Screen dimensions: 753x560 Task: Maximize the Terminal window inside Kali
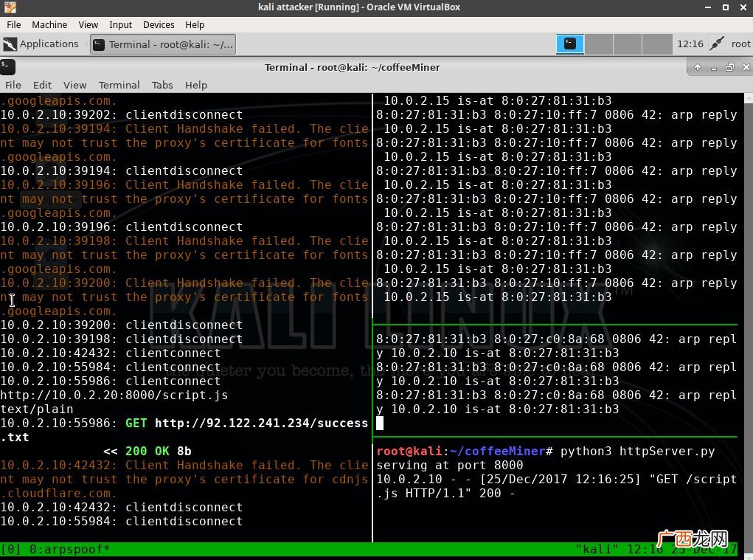pyautogui.click(x=730, y=67)
